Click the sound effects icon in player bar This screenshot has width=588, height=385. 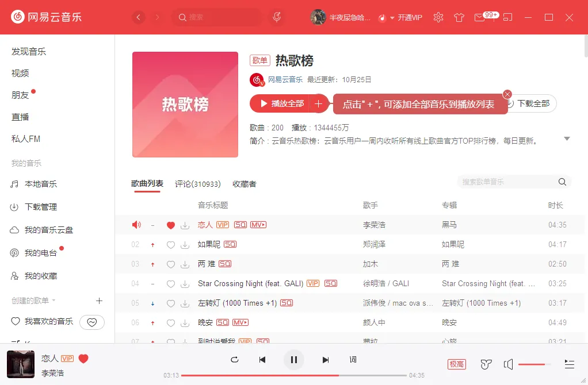[x=486, y=364]
